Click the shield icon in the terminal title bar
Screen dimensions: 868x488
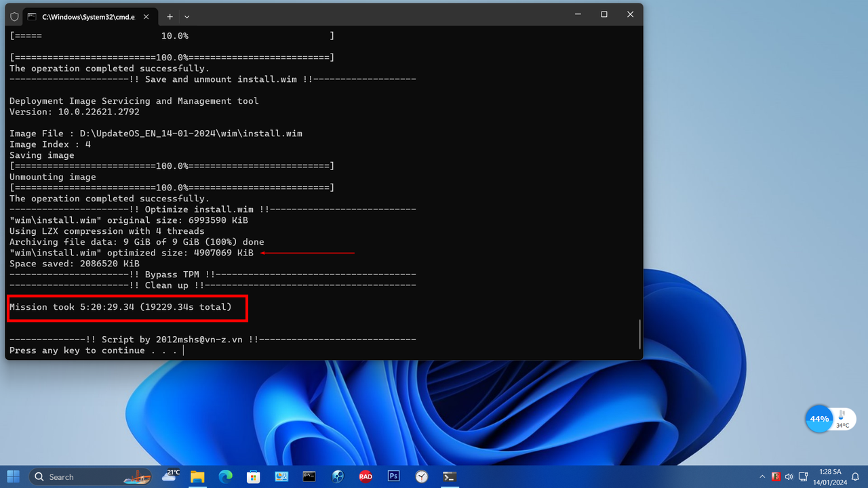[14, 16]
